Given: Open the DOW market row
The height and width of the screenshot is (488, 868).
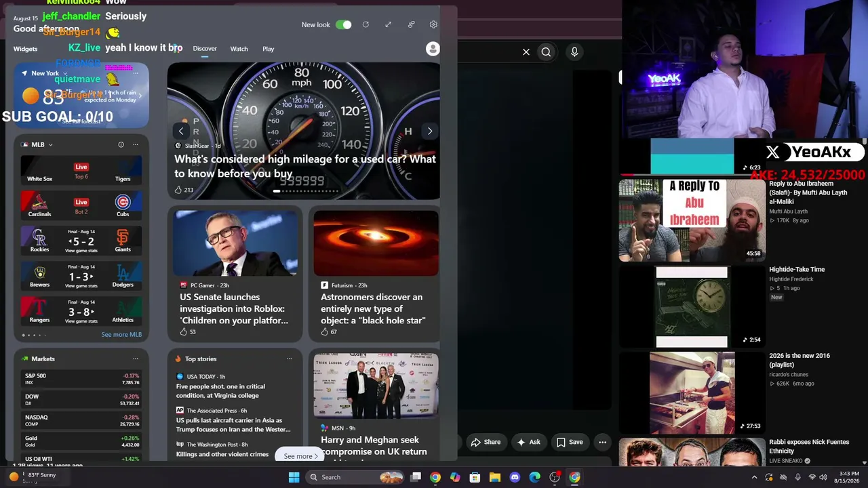Looking at the screenshot, I should point(81,400).
